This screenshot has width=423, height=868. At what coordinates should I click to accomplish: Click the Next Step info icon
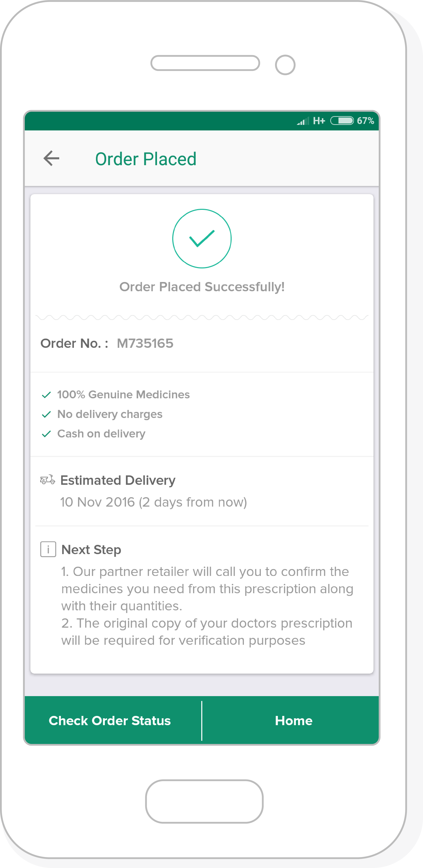pyautogui.click(x=48, y=550)
